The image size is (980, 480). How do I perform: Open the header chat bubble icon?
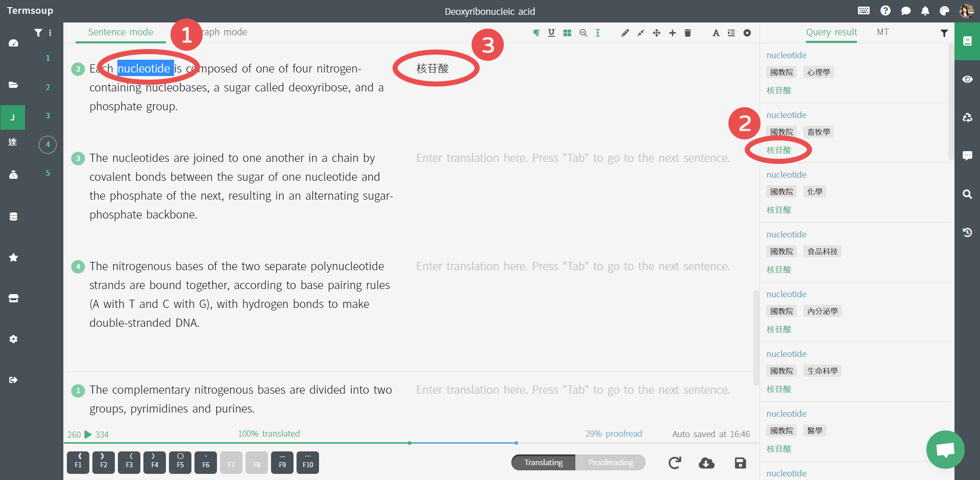[x=906, y=11]
